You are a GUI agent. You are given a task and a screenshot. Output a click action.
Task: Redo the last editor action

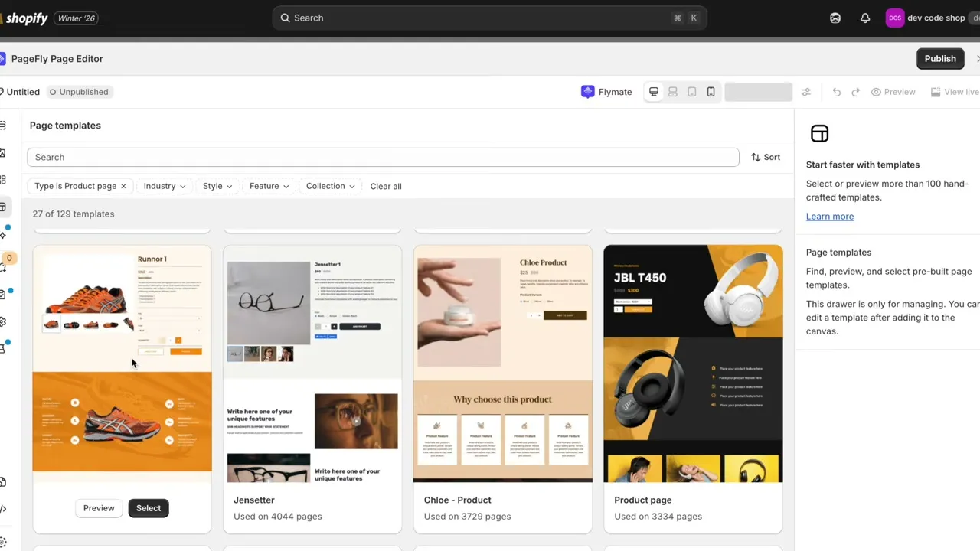(856, 92)
